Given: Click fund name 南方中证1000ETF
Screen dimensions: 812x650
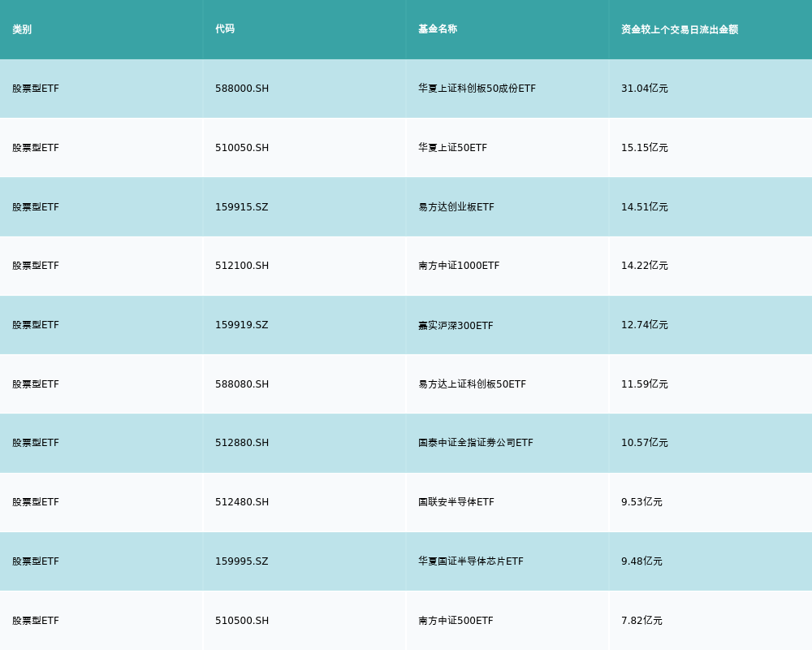Looking at the screenshot, I should (x=459, y=266).
